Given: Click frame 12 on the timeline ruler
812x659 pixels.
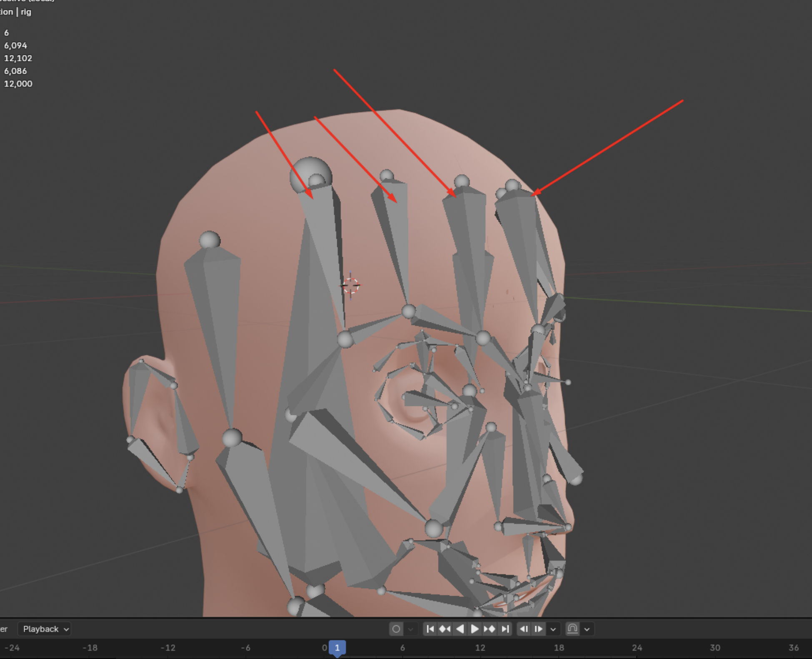Looking at the screenshot, I should tap(480, 648).
